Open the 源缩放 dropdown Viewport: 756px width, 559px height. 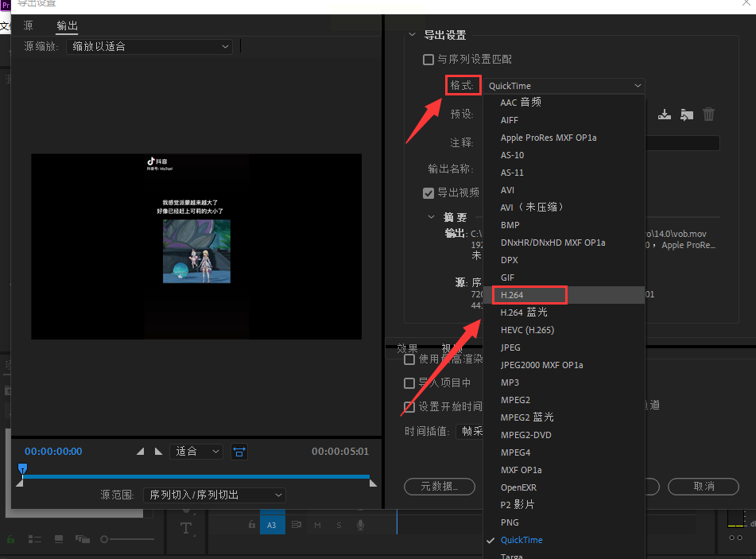(149, 47)
